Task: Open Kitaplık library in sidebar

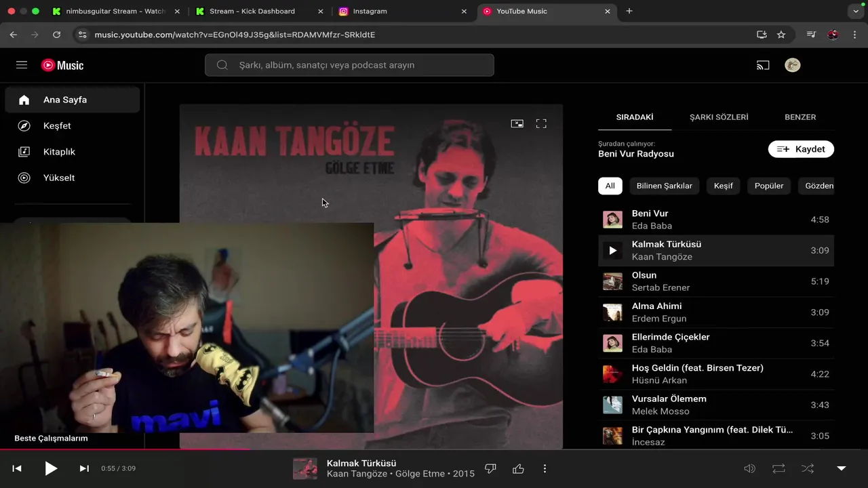Action: tap(72, 152)
